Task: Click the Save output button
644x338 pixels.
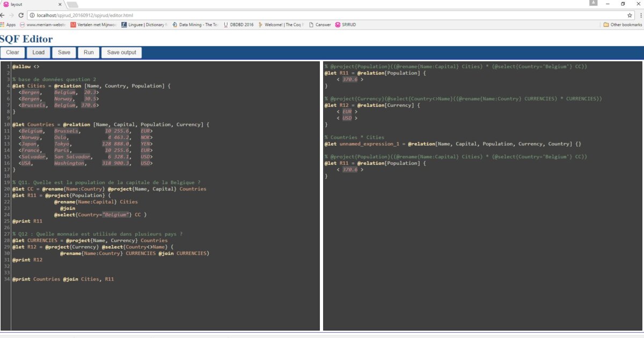Action: tap(122, 53)
